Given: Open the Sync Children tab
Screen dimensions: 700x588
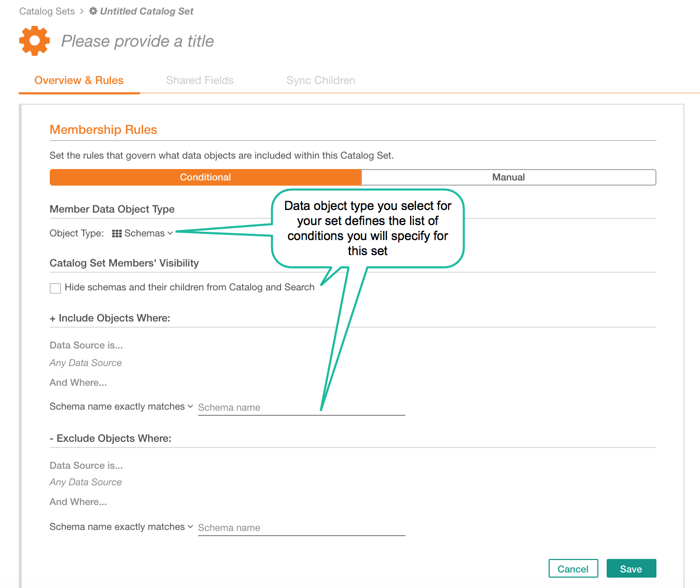Looking at the screenshot, I should (x=320, y=80).
